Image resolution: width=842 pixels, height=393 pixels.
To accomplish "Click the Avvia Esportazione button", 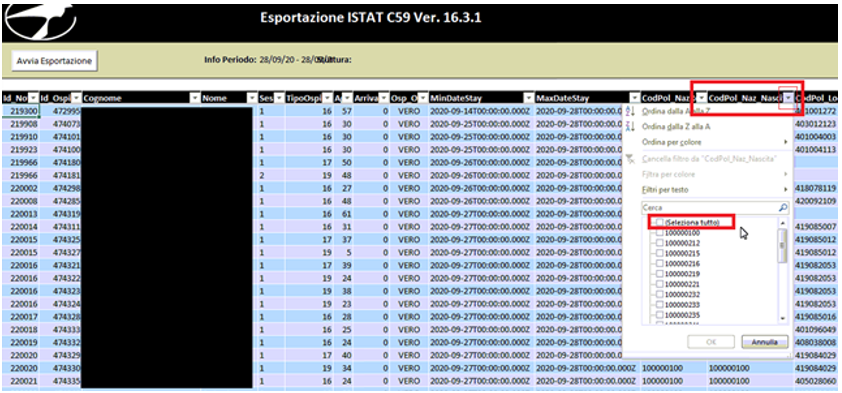I will tap(54, 61).
